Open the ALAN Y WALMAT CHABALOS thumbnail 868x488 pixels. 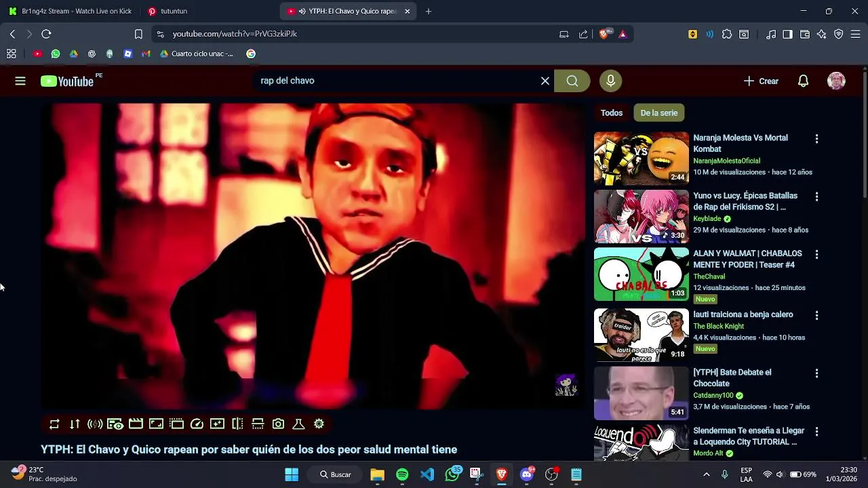[641, 274]
